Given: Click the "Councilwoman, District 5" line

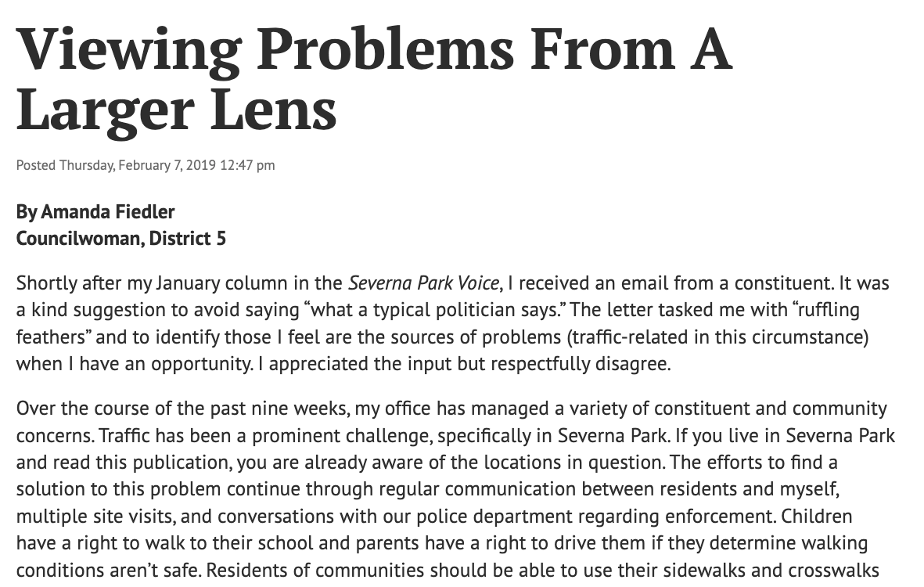Looking at the screenshot, I should click(x=120, y=238).
